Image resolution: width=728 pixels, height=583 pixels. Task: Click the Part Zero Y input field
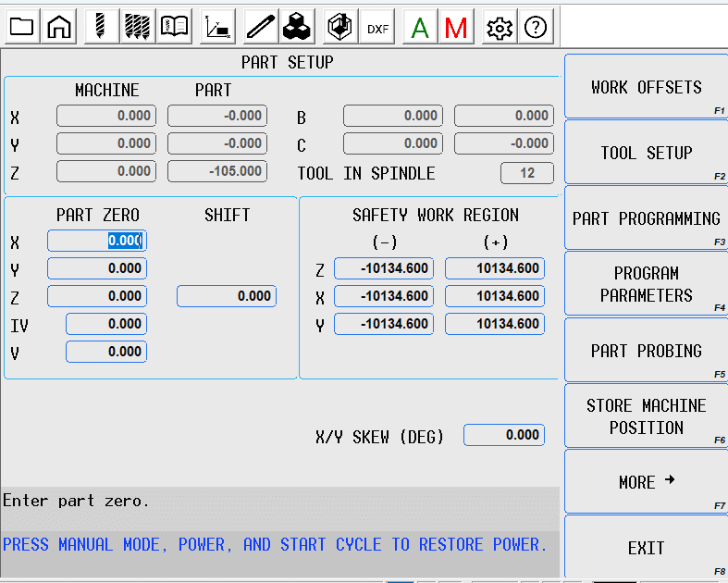(x=97, y=268)
